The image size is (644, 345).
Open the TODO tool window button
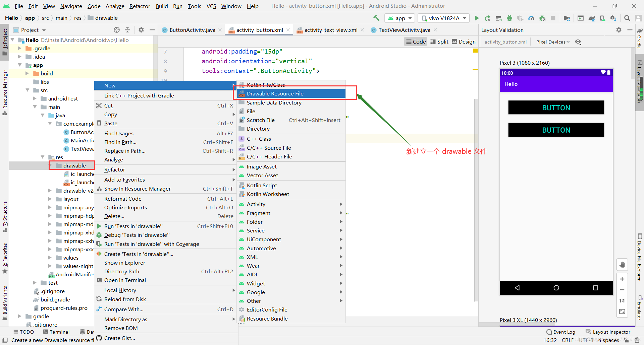(x=23, y=332)
